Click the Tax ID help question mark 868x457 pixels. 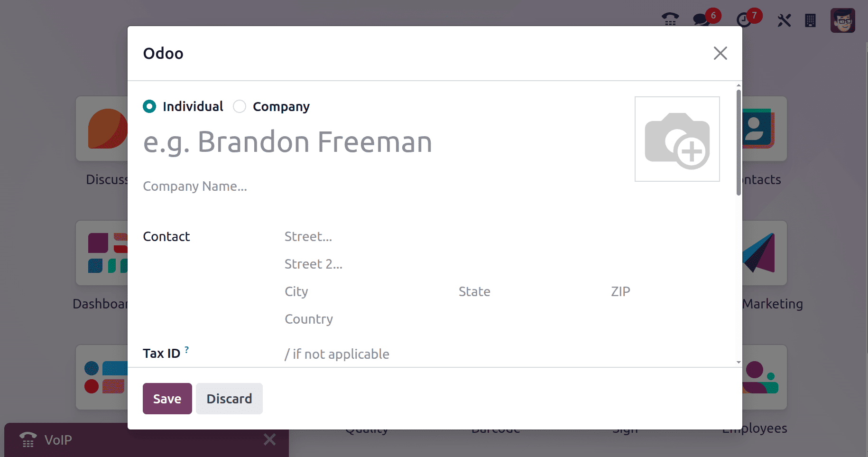187,350
